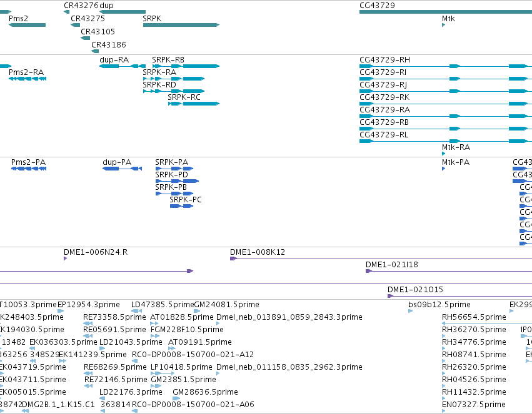Select the CG43729 gene label
Image resolution: width=532 pixels, height=414 pixels.
tap(378, 6)
